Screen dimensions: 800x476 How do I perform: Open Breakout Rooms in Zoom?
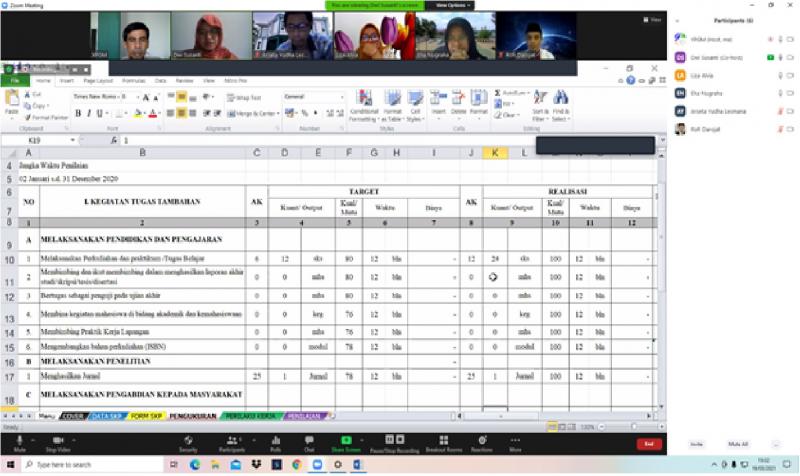(x=442, y=440)
